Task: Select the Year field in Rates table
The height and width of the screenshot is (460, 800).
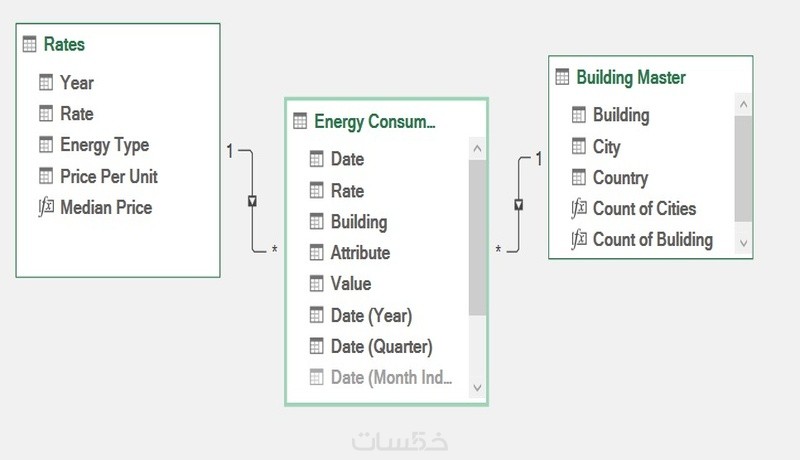Action: pyautogui.click(x=77, y=82)
